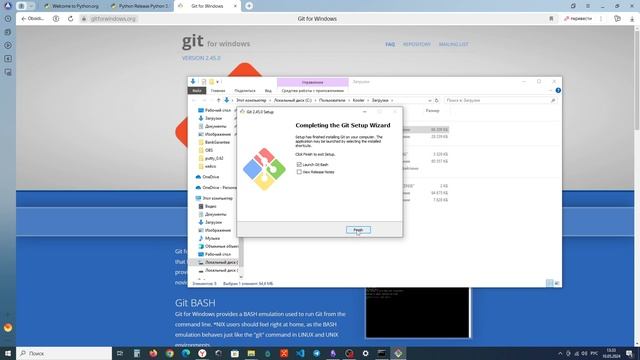Click the Git logo in page header

(216, 42)
